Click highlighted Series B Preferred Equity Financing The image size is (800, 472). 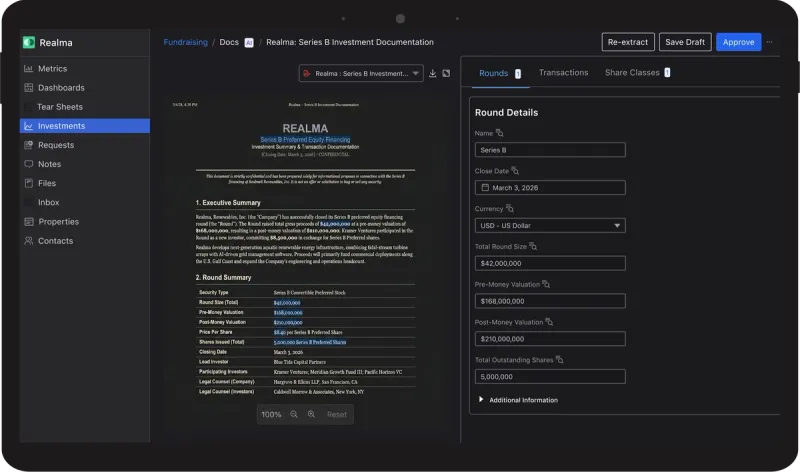tap(305, 139)
